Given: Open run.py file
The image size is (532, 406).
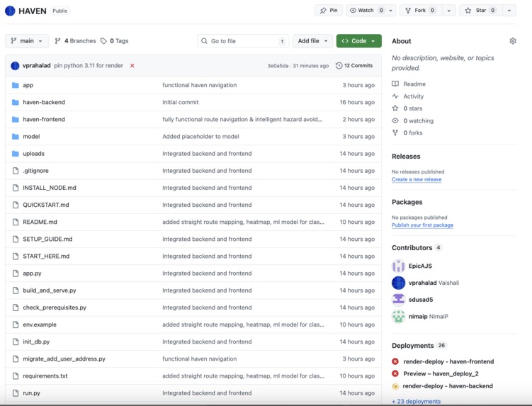Looking at the screenshot, I should click(x=32, y=393).
